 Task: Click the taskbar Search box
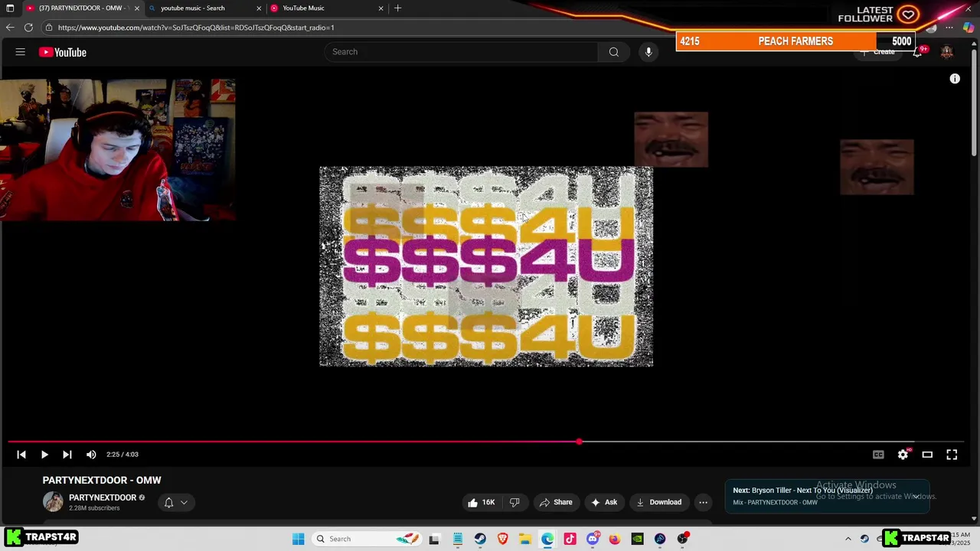coord(367,539)
